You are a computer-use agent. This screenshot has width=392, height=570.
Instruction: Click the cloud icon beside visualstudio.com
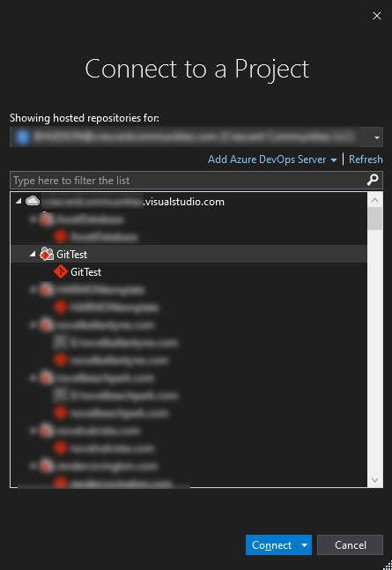(33, 201)
